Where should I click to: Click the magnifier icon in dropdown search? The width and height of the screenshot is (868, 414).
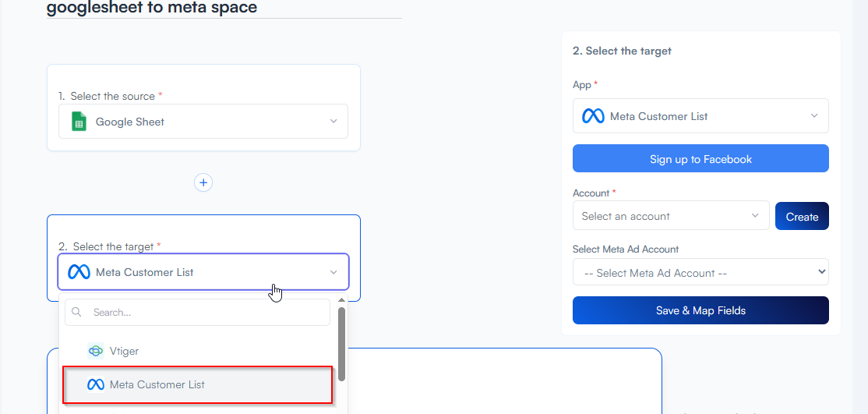tap(77, 313)
